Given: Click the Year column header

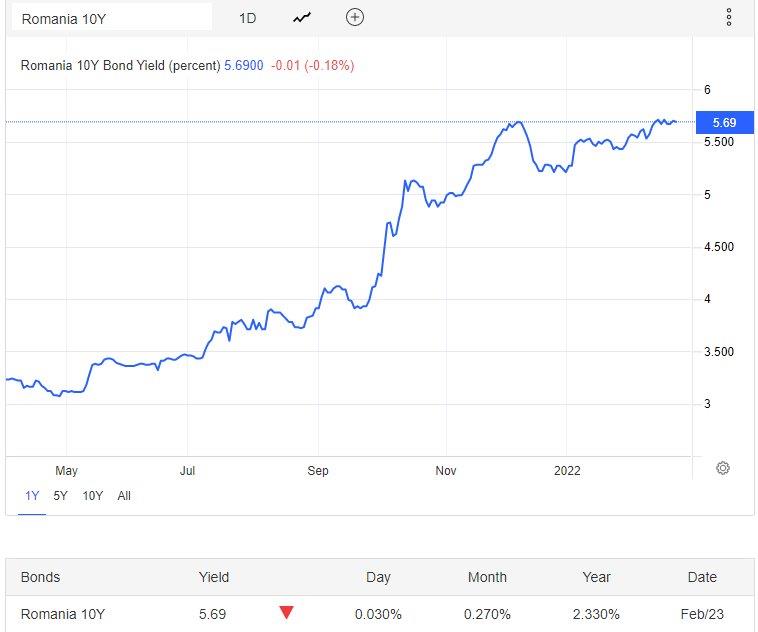Looking at the screenshot, I should 597,577.
